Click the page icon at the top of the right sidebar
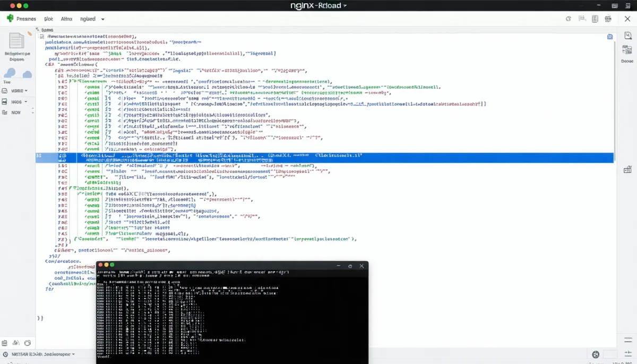Image resolution: width=637 pixels, height=364 pixels. click(x=627, y=36)
